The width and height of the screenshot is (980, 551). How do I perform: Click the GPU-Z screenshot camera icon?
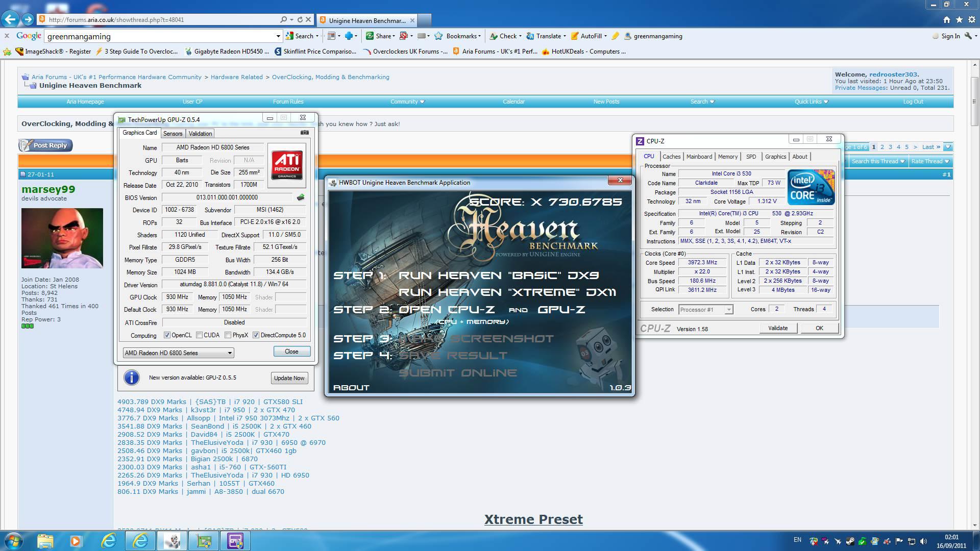click(305, 133)
